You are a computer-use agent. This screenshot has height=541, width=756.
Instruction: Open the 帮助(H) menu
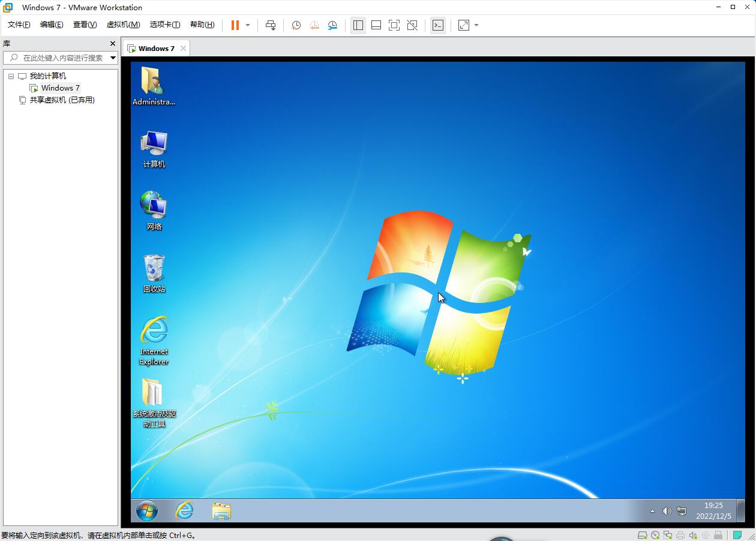click(202, 25)
